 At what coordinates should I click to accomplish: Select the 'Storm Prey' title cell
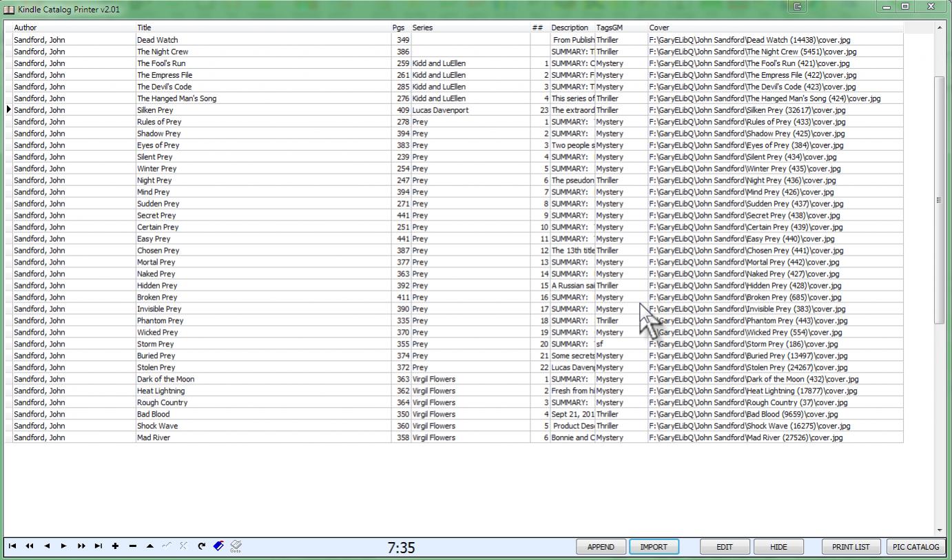tap(263, 344)
